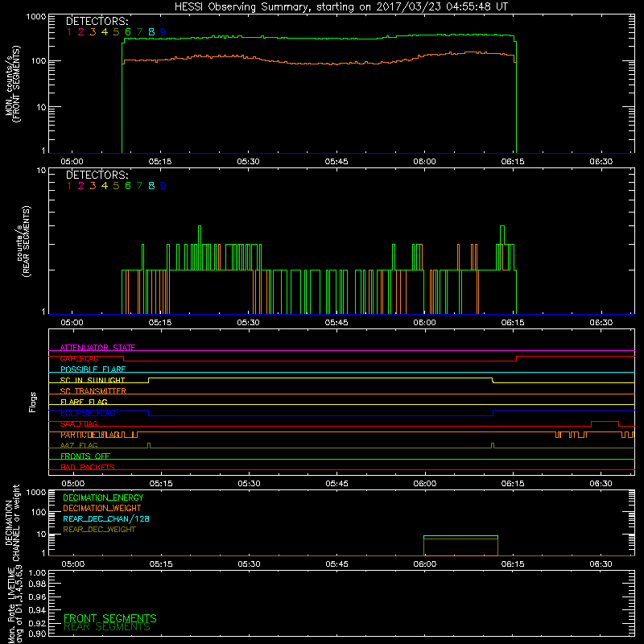Click 06:30 tick under the Flags plot
The image size is (644, 644).
click(601, 484)
